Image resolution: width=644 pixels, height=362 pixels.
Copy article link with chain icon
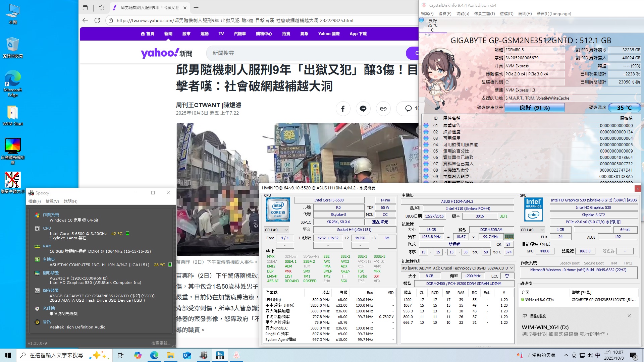coord(383,109)
